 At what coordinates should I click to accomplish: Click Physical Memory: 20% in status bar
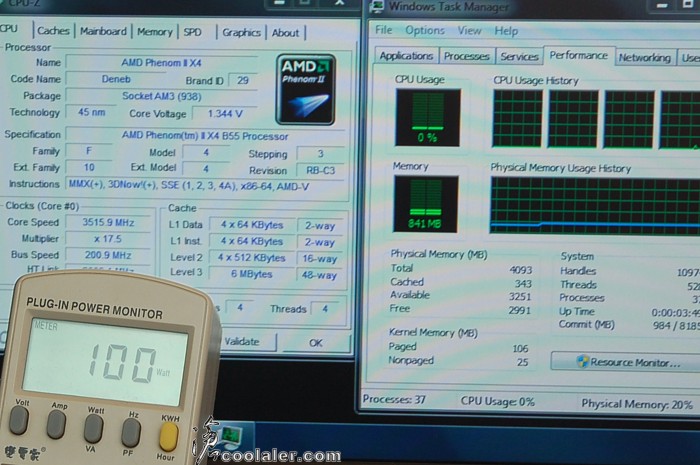(637, 404)
